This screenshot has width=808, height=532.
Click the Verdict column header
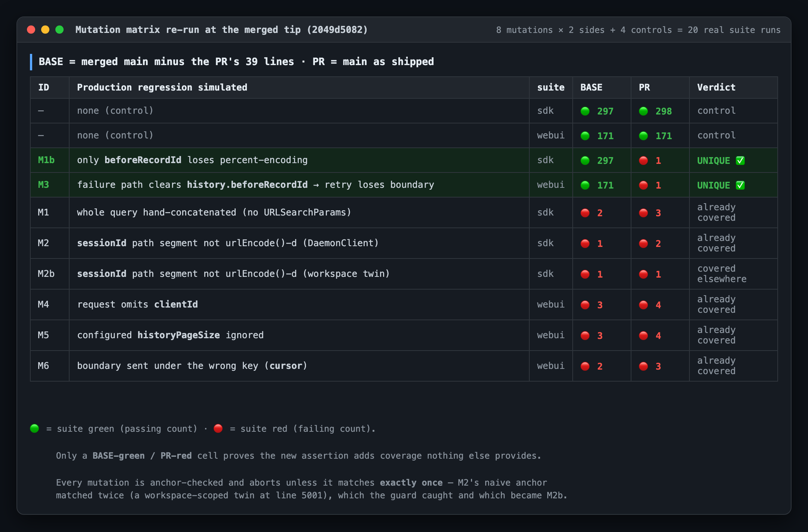click(734, 88)
